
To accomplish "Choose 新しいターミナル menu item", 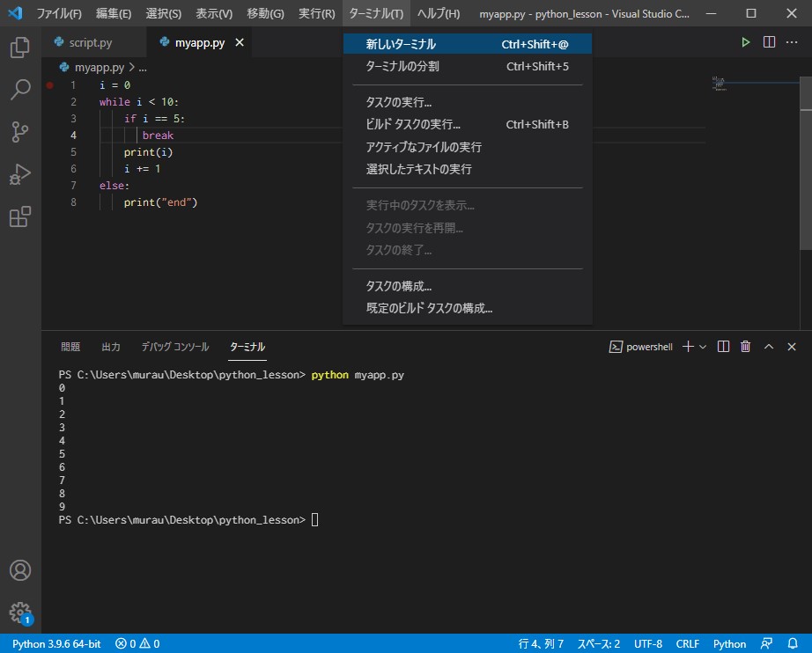I will (467, 44).
